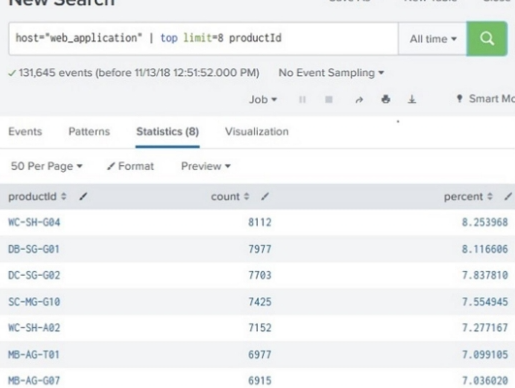This screenshot has height=388, width=515.
Task: Open Smart Mode selector
Action: pyautogui.click(x=486, y=99)
